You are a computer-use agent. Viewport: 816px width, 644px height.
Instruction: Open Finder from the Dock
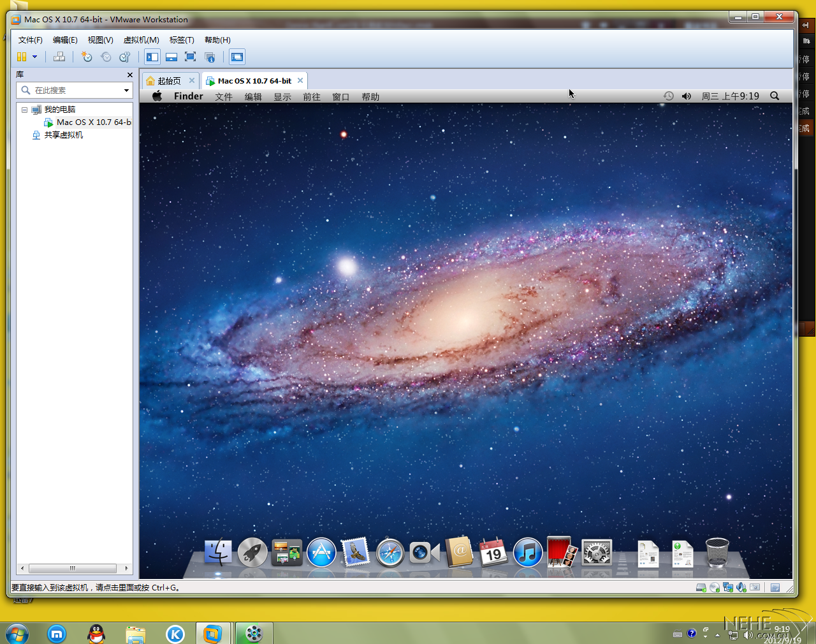pos(218,552)
